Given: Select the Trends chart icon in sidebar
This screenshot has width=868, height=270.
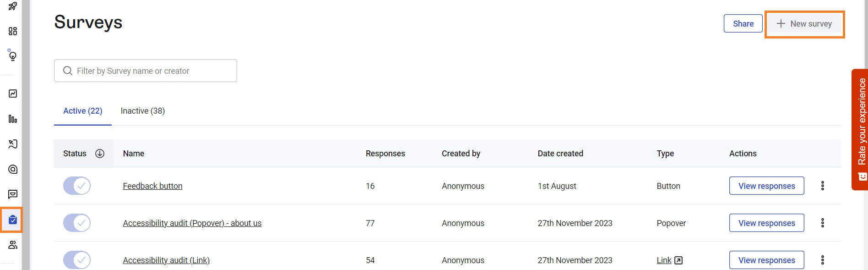Looking at the screenshot, I should (12, 94).
